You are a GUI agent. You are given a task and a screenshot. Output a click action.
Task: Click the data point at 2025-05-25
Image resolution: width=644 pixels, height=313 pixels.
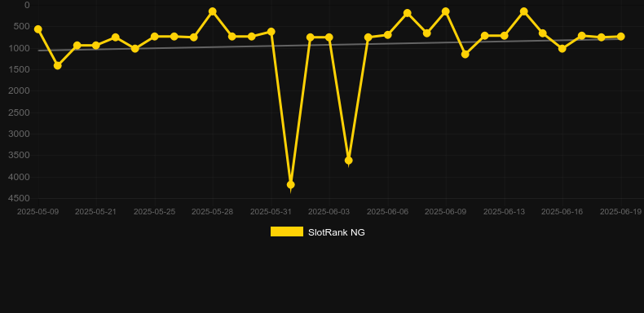(x=154, y=37)
